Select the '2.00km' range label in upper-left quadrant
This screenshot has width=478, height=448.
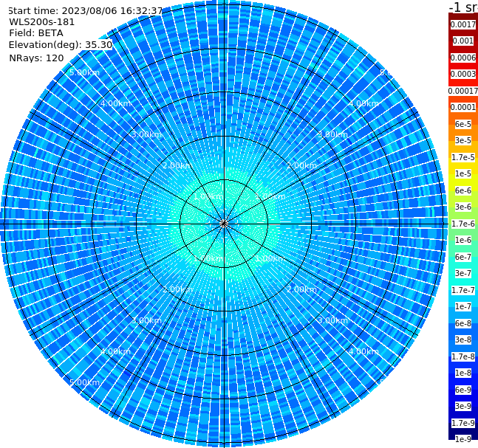tap(177, 165)
